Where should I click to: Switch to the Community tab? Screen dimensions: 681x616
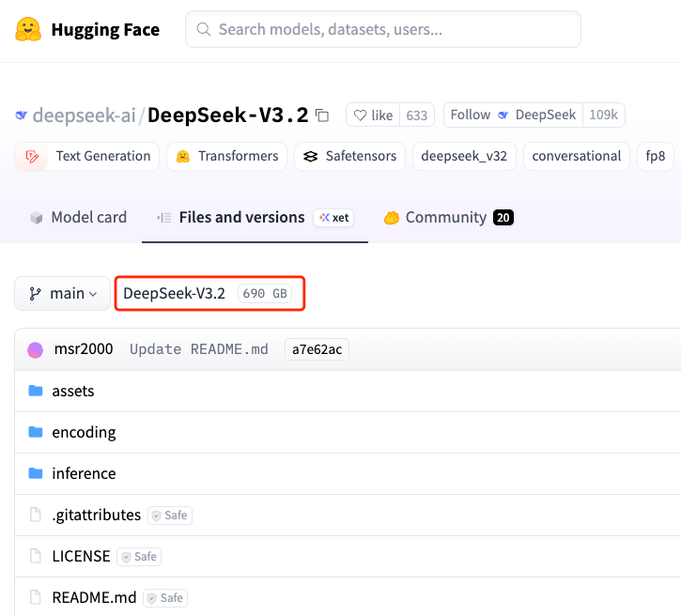(448, 218)
